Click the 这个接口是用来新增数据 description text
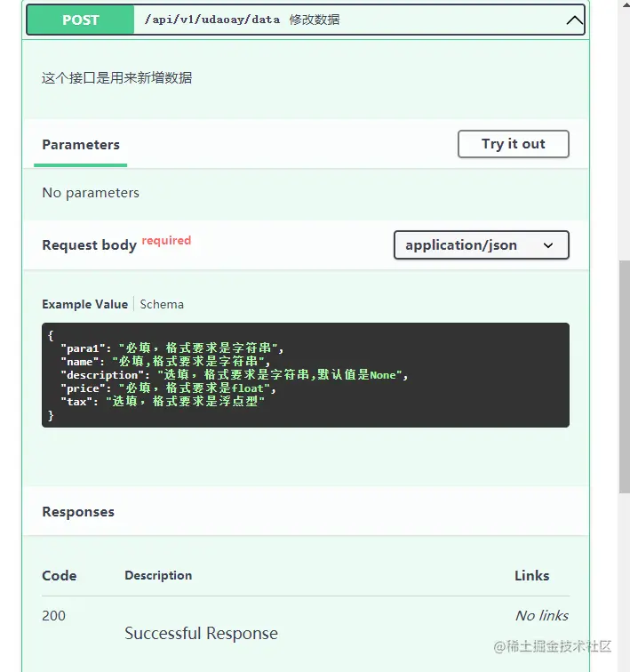 [x=116, y=78]
